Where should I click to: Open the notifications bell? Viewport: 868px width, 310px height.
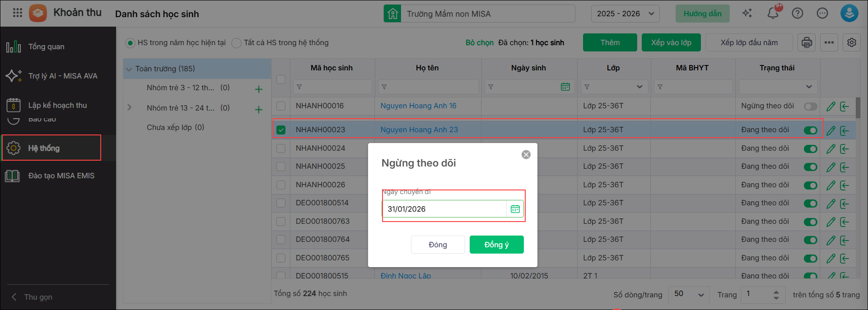[x=773, y=13]
